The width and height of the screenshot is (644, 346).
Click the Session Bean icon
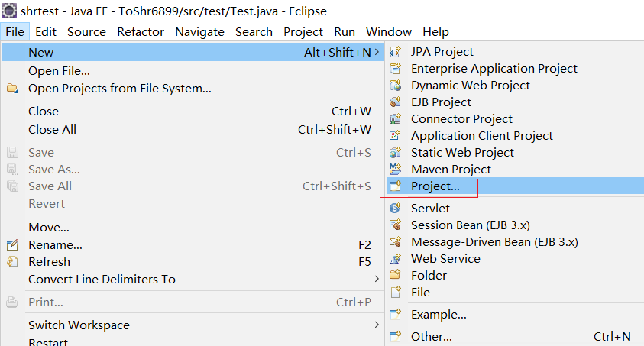pyautogui.click(x=395, y=225)
